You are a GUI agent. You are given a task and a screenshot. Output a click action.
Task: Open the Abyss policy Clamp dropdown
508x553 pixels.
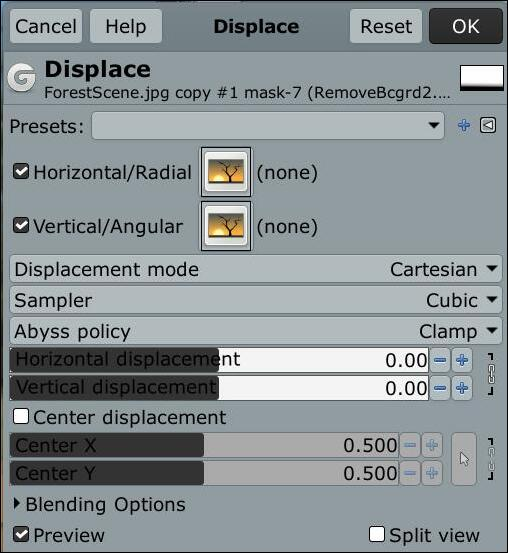pos(256,332)
